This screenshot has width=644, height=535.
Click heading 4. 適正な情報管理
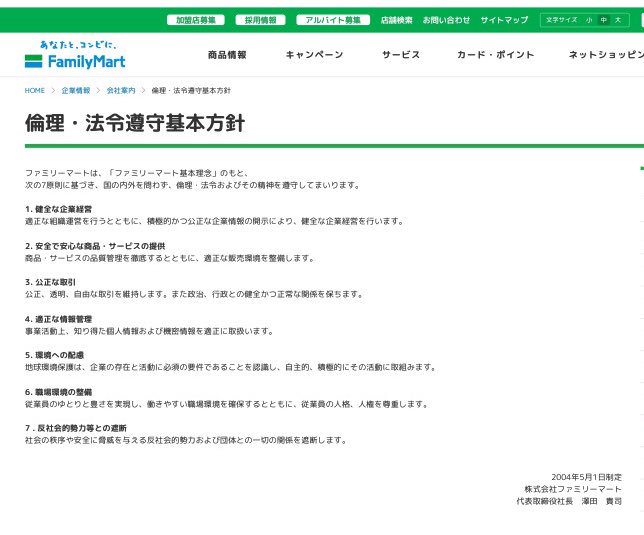click(x=58, y=319)
